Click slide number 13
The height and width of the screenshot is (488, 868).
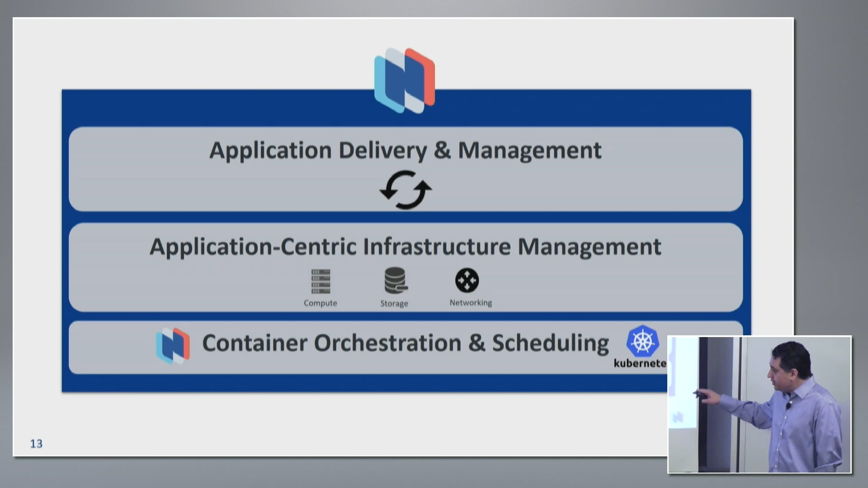click(x=36, y=444)
